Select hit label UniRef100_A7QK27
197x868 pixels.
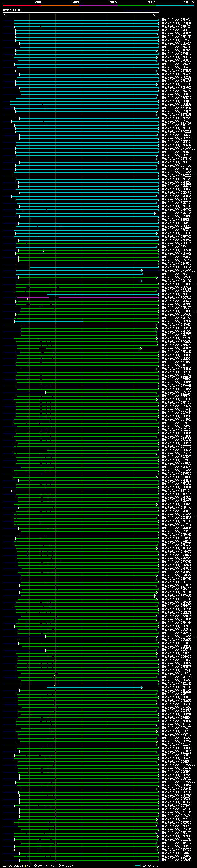point(177,98)
